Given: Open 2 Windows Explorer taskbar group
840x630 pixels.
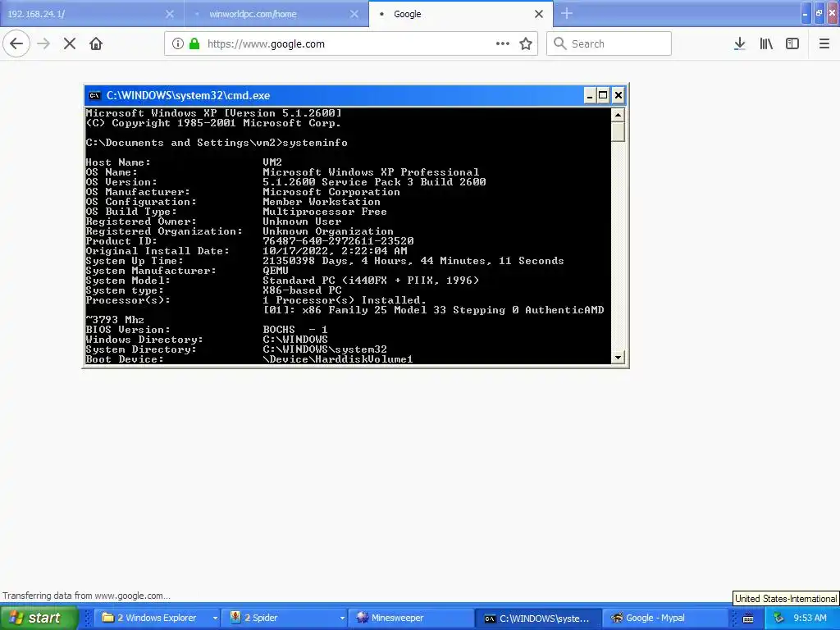Looking at the screenshot, I should (155, 618).
